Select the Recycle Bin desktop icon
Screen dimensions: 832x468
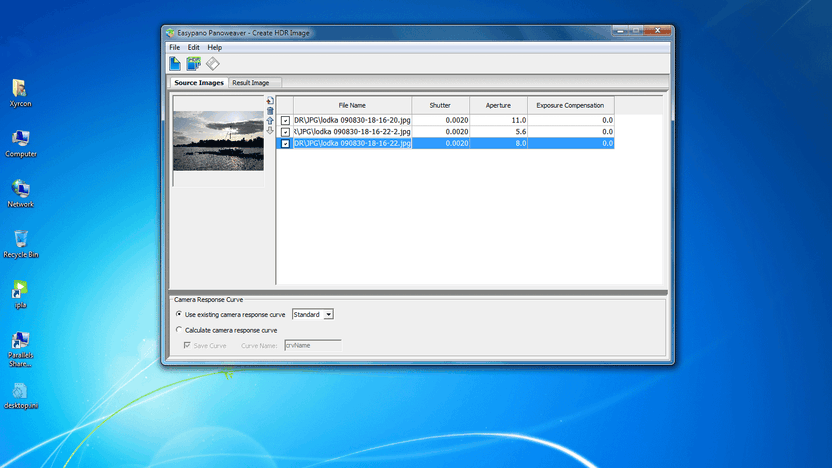pyautogui.click(x=21, y=244)
